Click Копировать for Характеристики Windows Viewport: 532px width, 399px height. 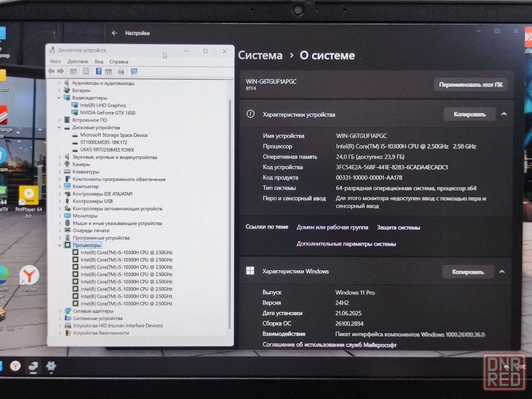(468, 272)
